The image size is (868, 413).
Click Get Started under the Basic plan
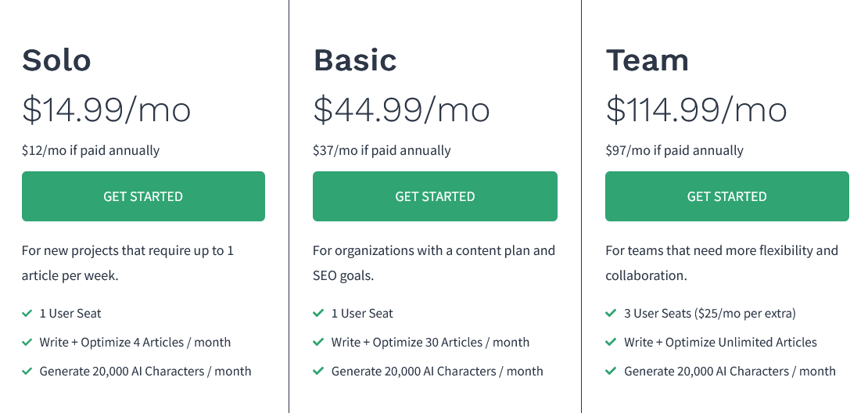pyautogui.click(x=435, y=196)
